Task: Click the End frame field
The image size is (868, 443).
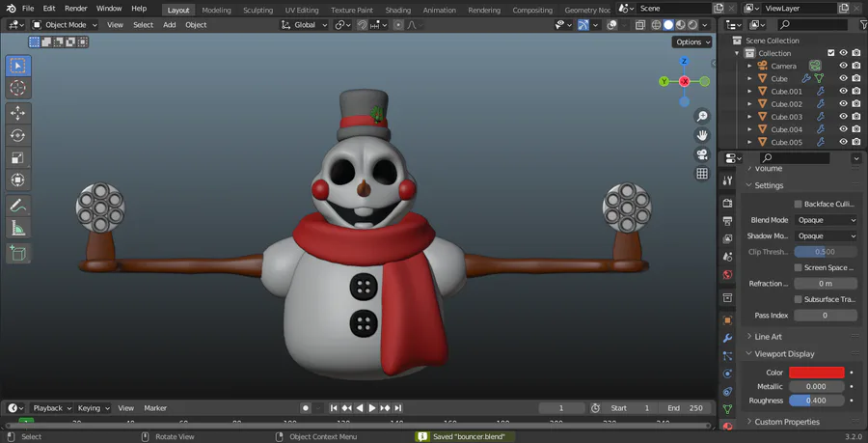Action: coord(686,408)
